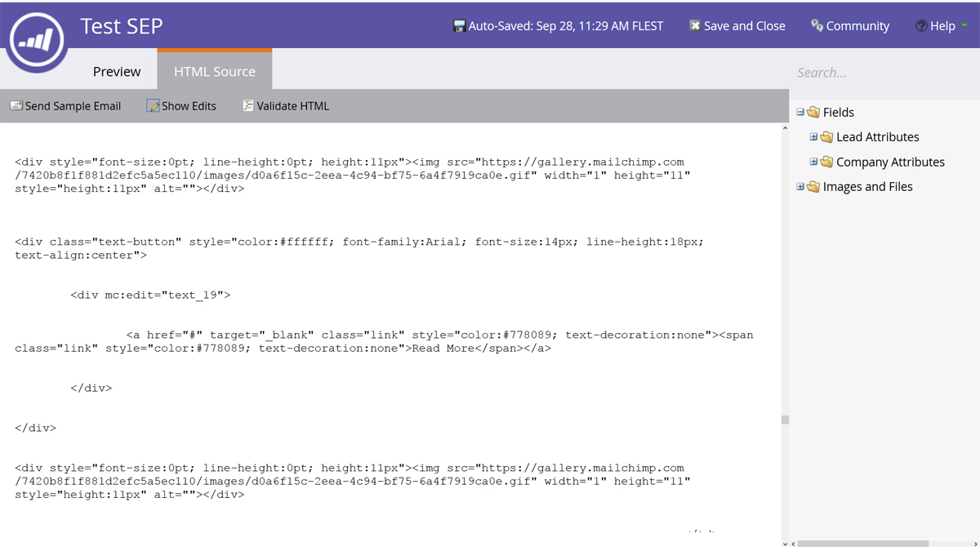
Task: Click the Community icon in header
Action: [x=816, y=26]
